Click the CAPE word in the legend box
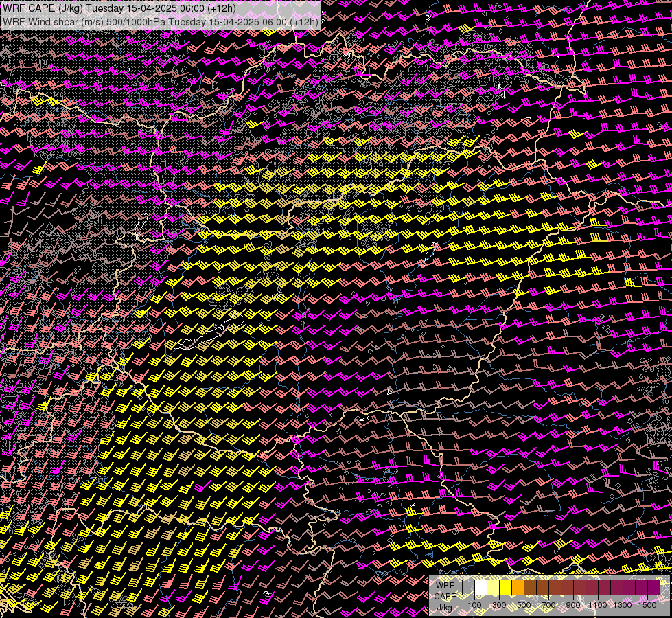 [x=445, y=597]
